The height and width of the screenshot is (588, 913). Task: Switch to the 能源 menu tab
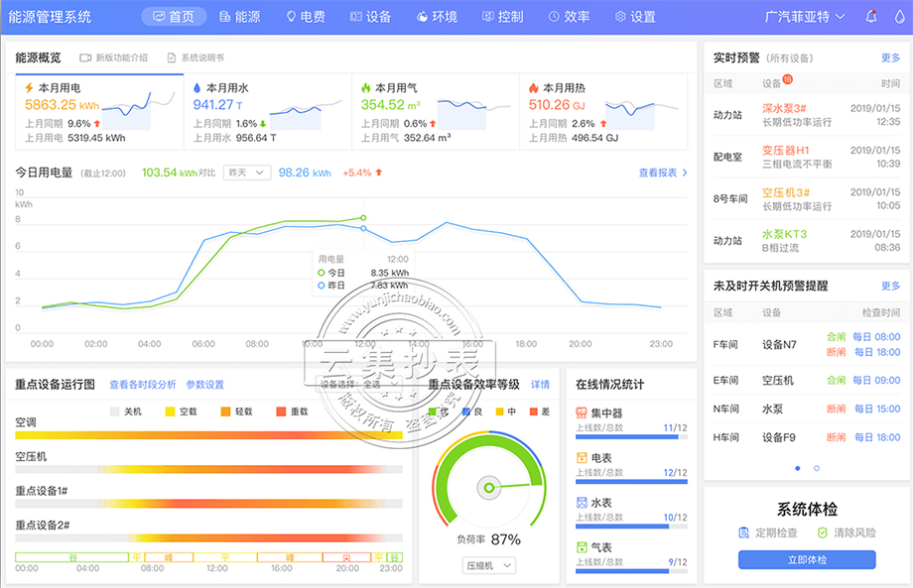[x=238, y=17]
